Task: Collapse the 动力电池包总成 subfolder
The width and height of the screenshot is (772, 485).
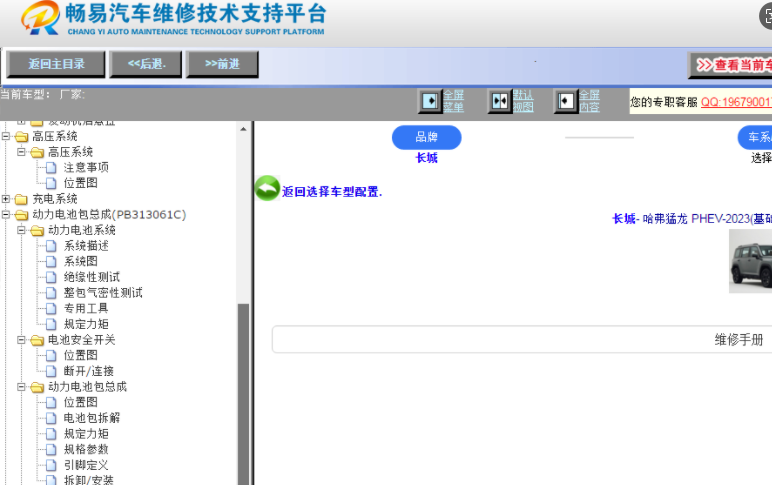Action: coord(22,387)
